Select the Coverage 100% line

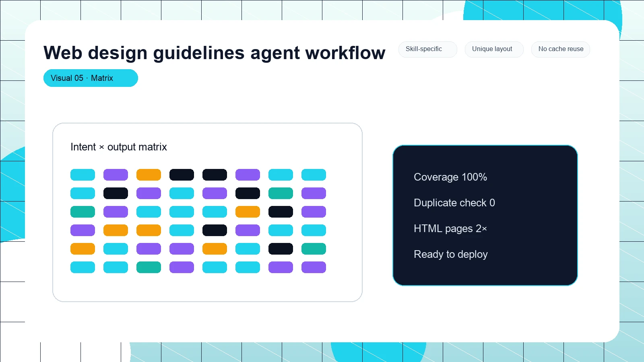pyautogui.click(x=450, y=177)
